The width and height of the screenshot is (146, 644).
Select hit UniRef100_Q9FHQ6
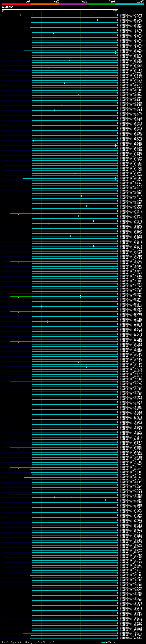point(131,575)
